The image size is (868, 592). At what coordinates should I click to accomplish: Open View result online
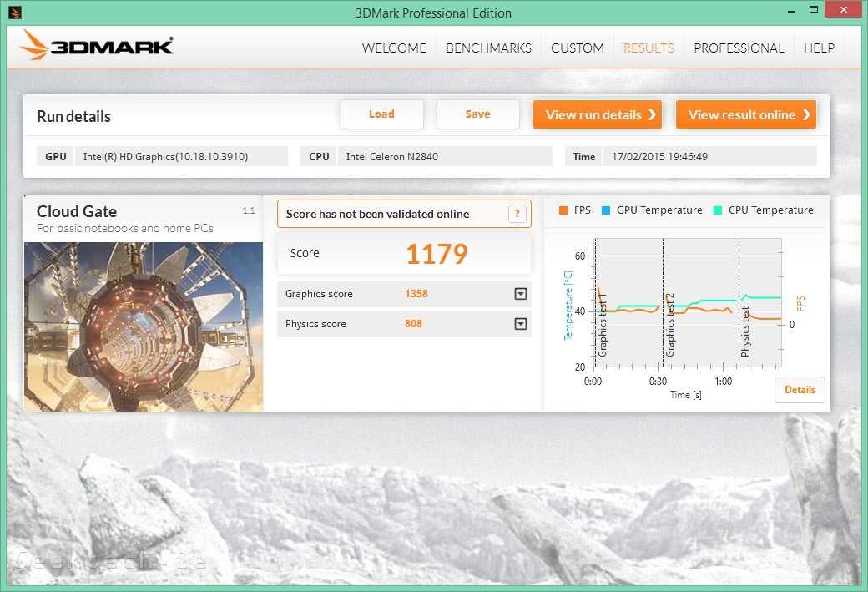pos(745,114)
